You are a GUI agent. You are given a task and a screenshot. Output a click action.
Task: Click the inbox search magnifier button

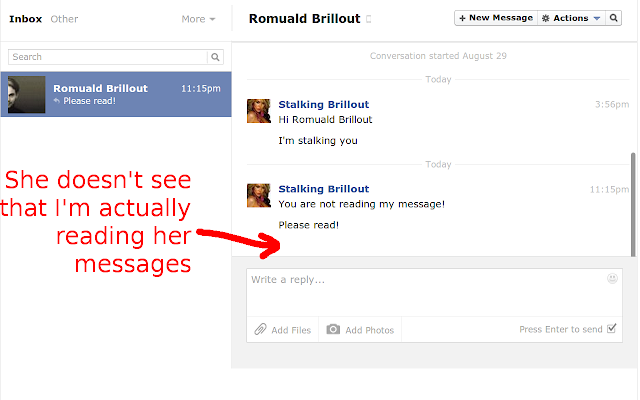pos(215,57)
